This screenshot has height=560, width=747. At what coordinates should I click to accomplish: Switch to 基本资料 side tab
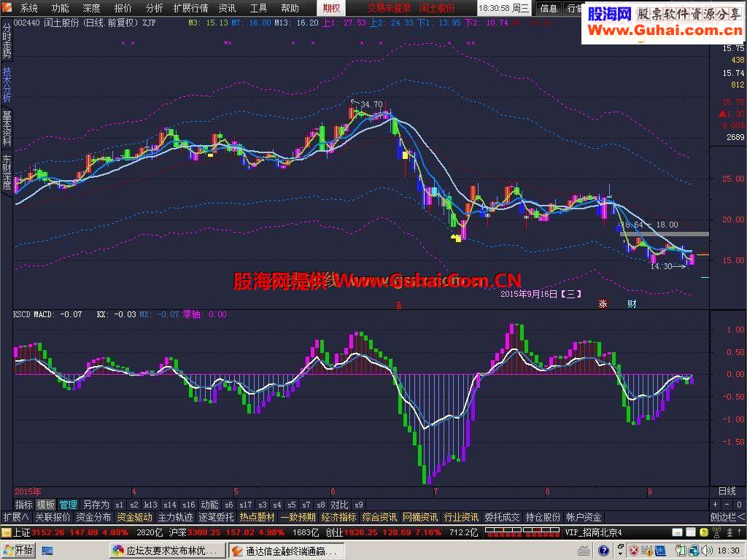coord(7,128)
